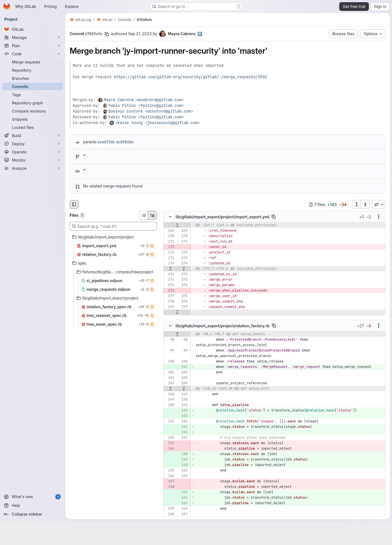The image size is (392, 545).
Task: Expand all files icon in diff header
Action: pos(357,204)
